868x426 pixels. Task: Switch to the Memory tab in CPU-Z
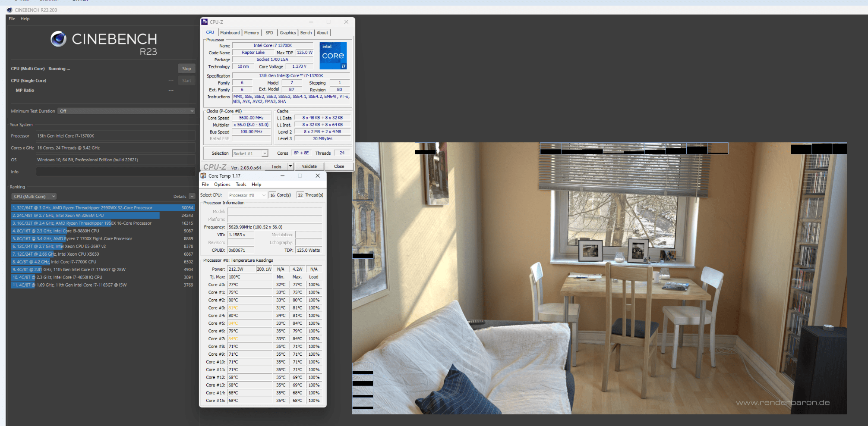click(x=252, y=33)
